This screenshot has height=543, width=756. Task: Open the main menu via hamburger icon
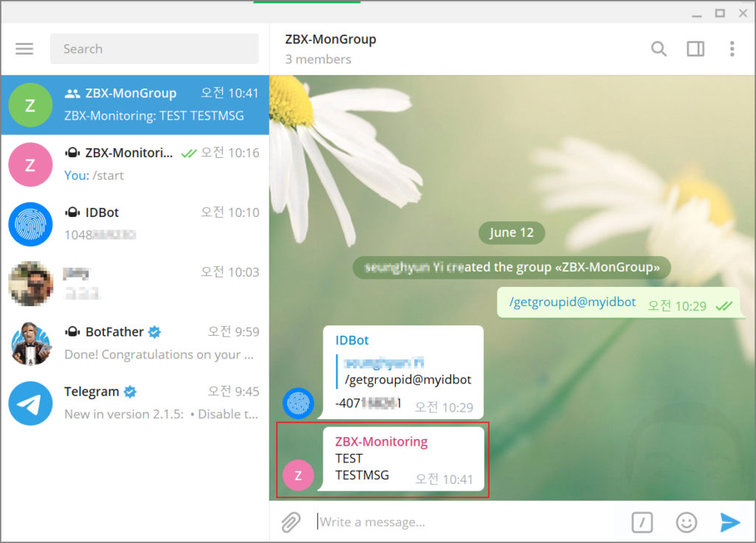point(24,49)
